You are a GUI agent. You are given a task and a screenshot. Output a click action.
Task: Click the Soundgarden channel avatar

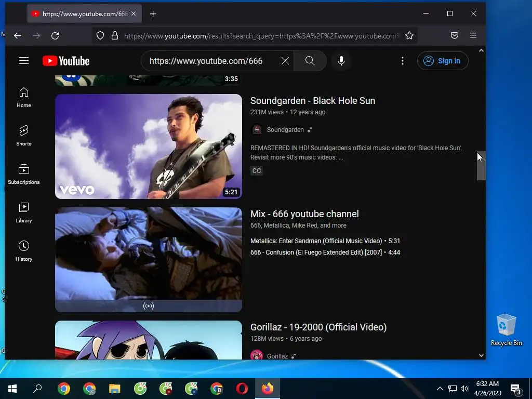coord(257,129)
